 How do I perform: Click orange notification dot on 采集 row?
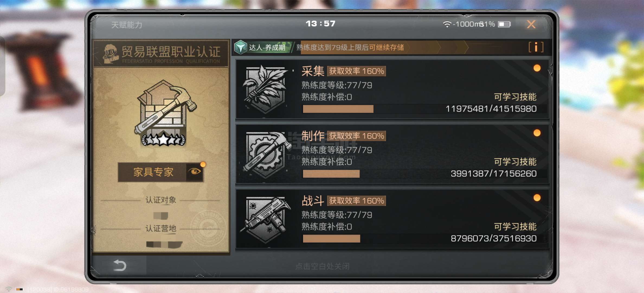(x=537, y=68)
